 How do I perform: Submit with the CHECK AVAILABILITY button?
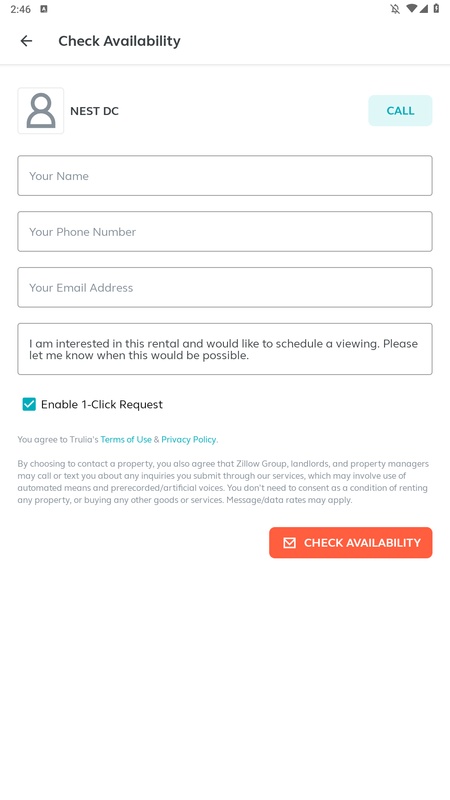click(351, 542)
